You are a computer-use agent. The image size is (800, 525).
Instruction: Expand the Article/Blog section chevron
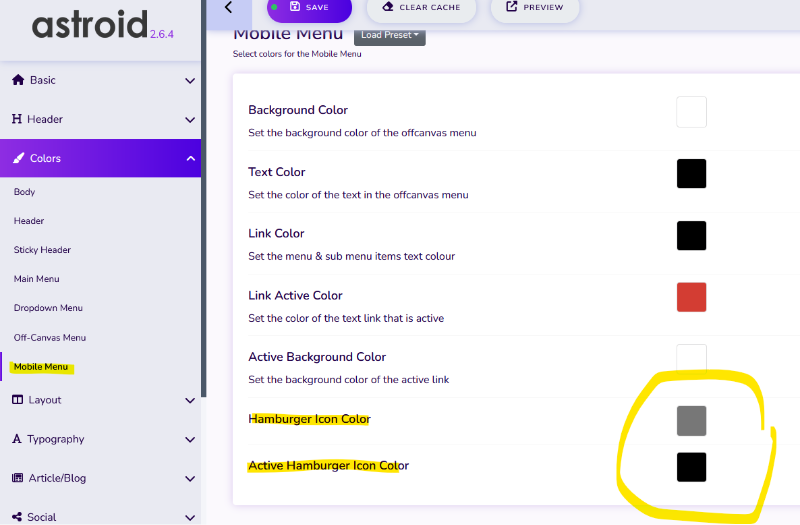pos(190,479)
